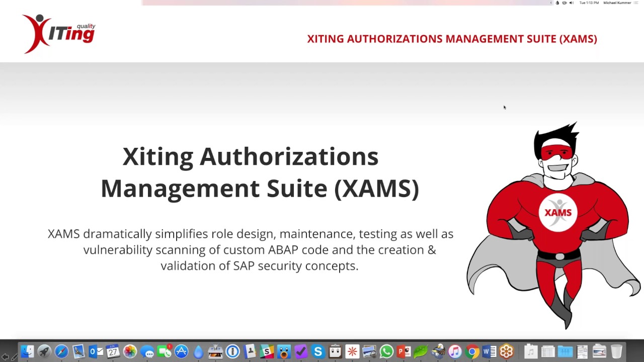Open Safari compass icon in dock
The image size is (644, 362).
[61, 351]
